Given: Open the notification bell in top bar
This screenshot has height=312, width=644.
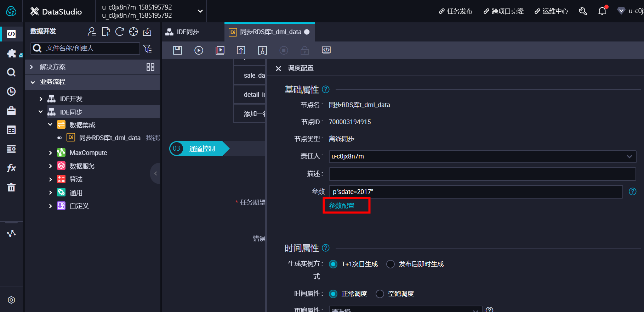Looking at the screenshot, I should coord(602,11).
